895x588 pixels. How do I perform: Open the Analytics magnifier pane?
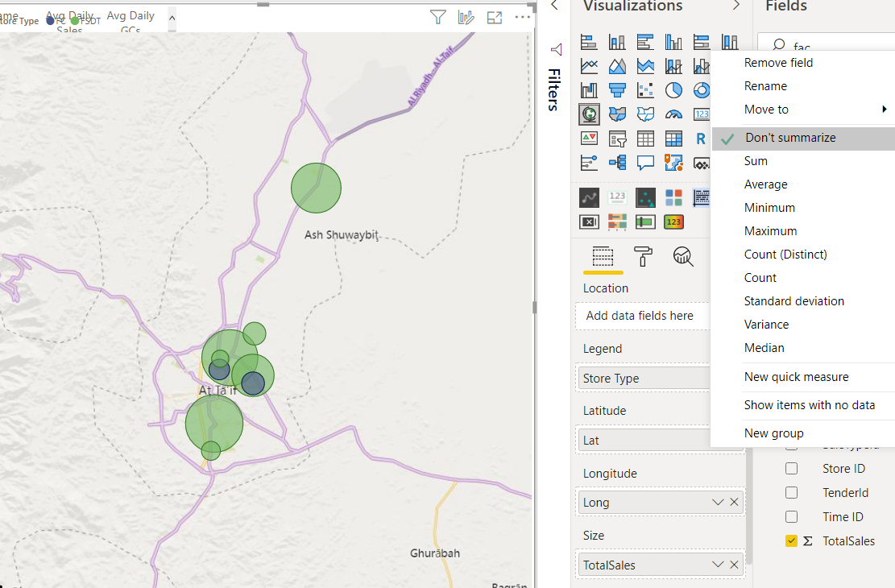click(x=682, y=257)
